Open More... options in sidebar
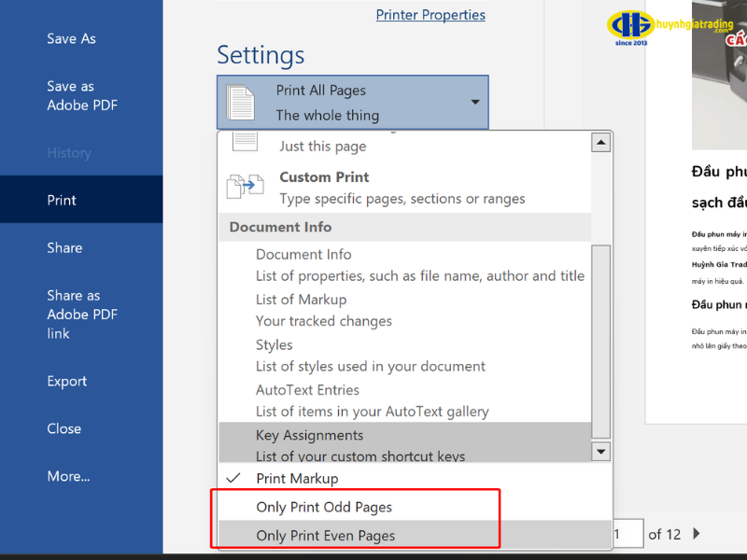 68,477
